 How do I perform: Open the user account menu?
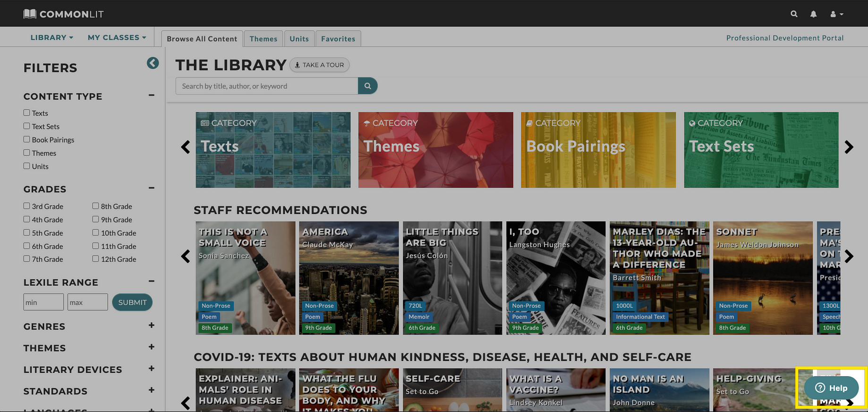836,14
